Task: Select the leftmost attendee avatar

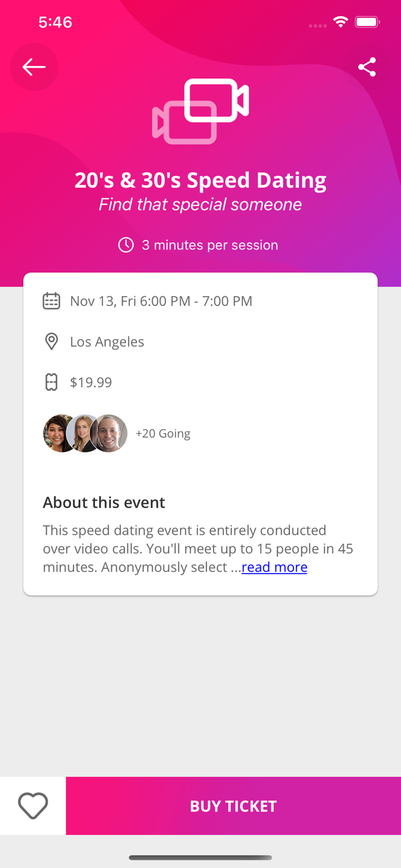Action: [56, 433]
